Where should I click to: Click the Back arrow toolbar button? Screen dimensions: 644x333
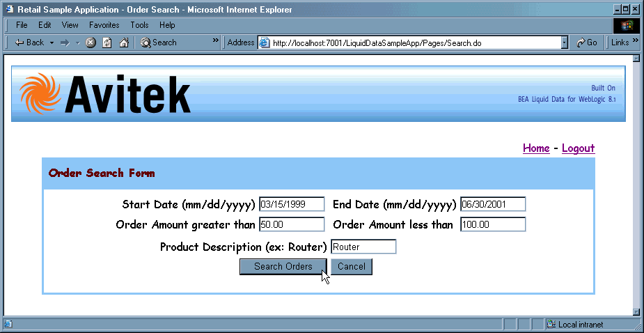point(29,42)
